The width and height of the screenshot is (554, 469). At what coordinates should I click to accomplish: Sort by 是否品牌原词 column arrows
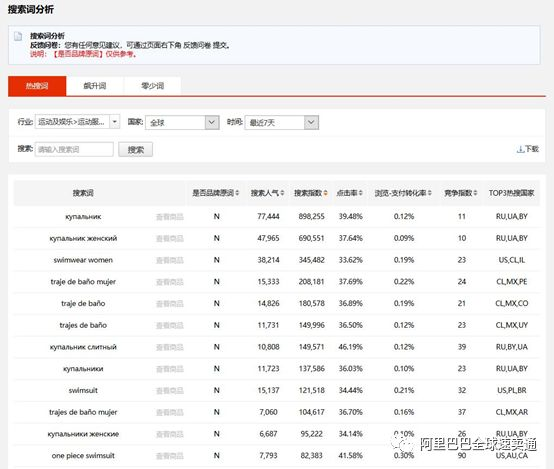(x=237, y=193)
